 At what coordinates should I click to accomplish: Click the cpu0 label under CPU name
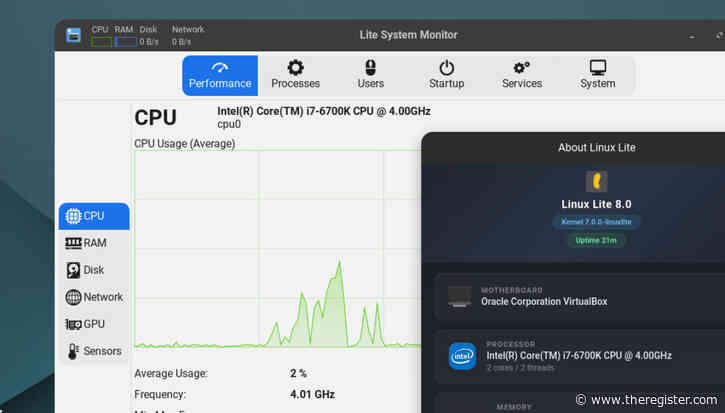pyautogui.click(x=229, y=124)
